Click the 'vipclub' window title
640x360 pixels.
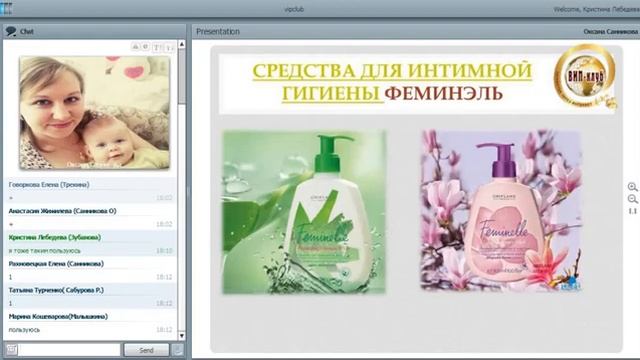point(294,9)
